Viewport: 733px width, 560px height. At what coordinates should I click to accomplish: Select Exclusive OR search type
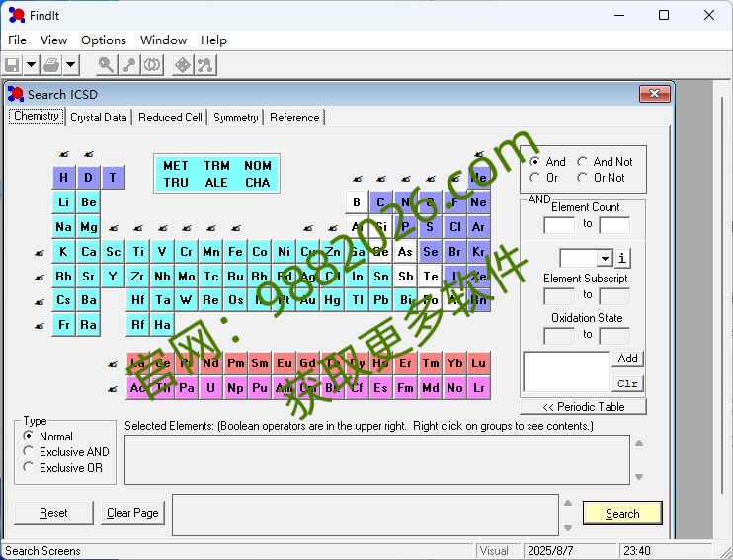(x=28, y=467)
